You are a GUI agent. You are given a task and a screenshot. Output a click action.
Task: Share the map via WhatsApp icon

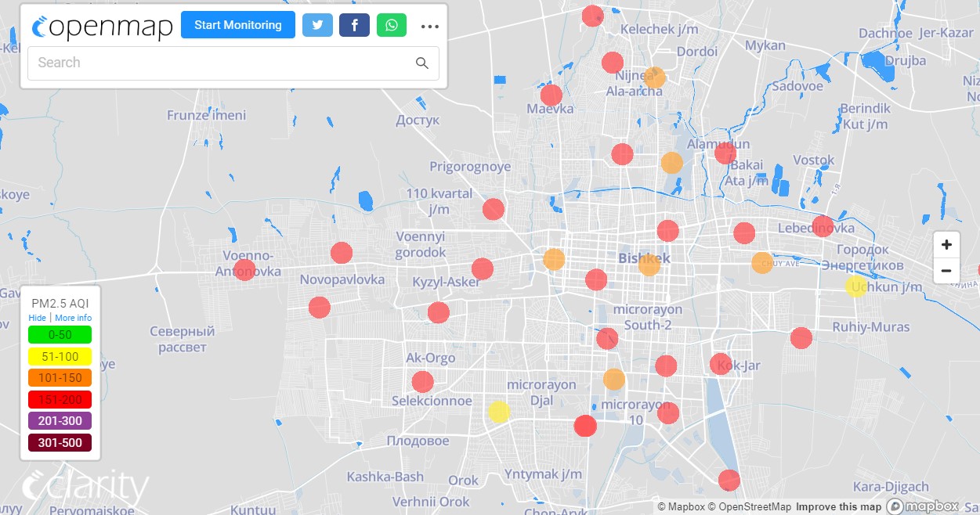point(392,25)
